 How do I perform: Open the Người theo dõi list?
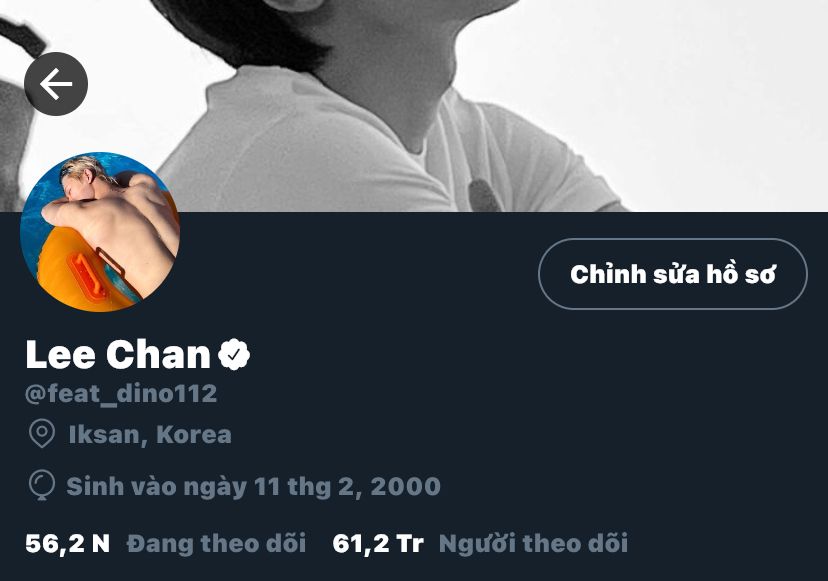click(x=533, y=543)
